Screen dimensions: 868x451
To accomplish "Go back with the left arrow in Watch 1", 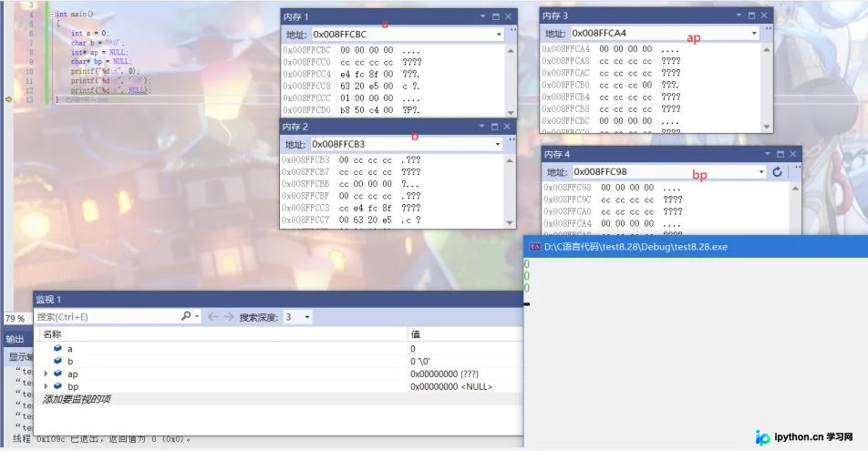I will click(212, 316).
